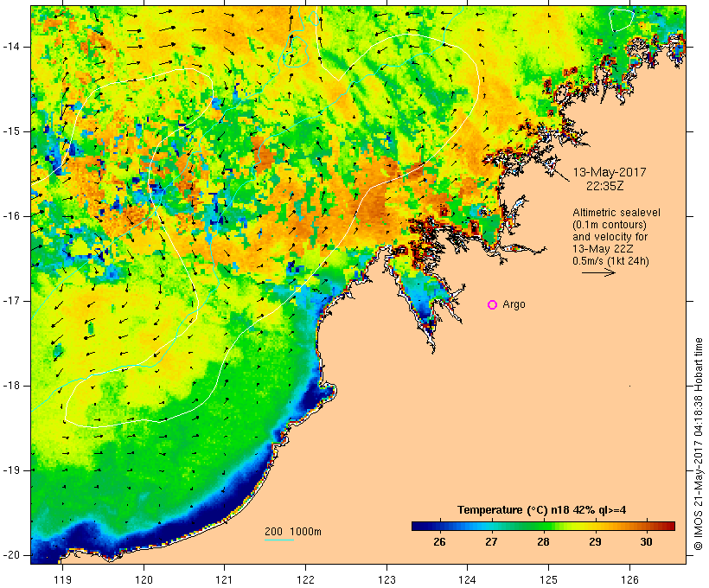Click colorbar label 26
Image resolution: width=709 pixels, height=588 pixels.
pyautogui.click(x=439, y=541)
